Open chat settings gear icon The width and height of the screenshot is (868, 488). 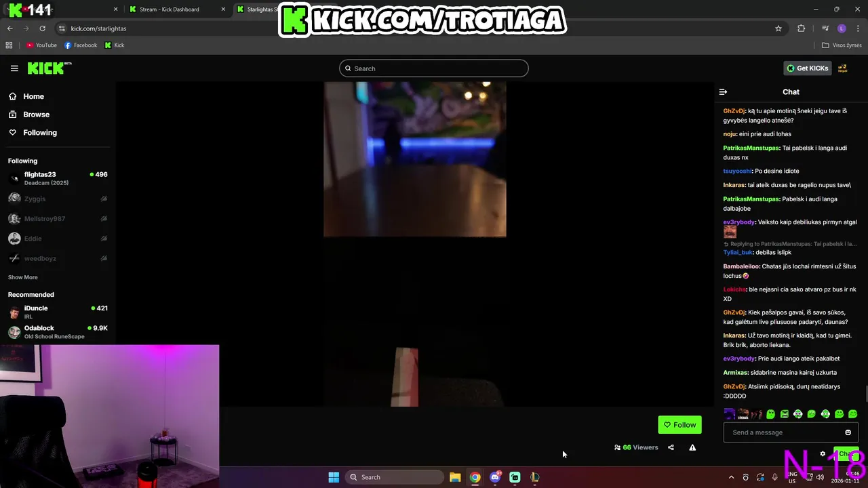(x=823, y=454)
